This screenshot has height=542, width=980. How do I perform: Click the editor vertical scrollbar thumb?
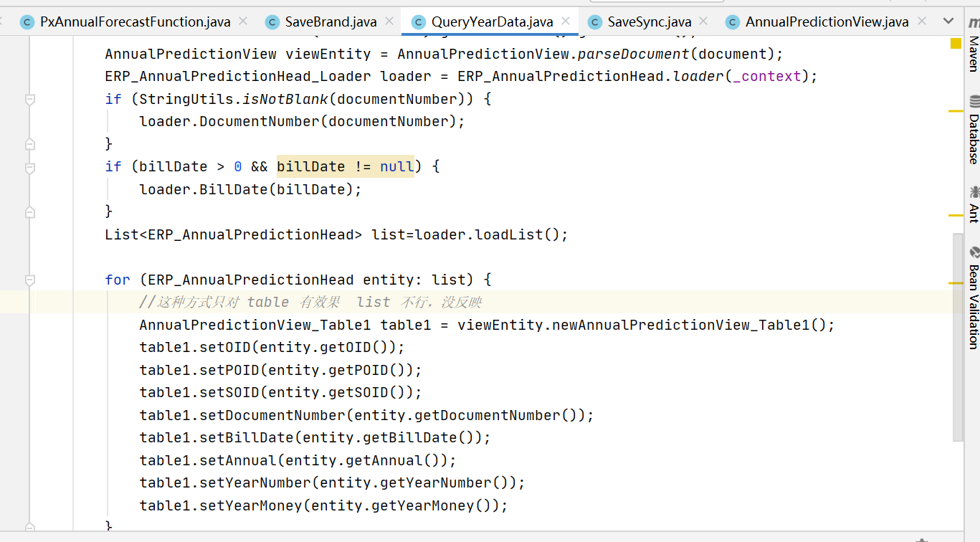958,337
